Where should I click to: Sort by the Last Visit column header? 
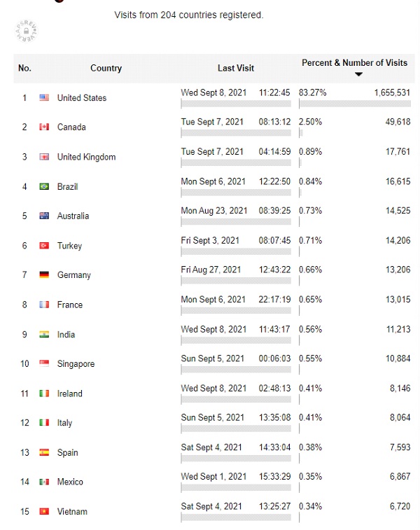coord(235,68)
